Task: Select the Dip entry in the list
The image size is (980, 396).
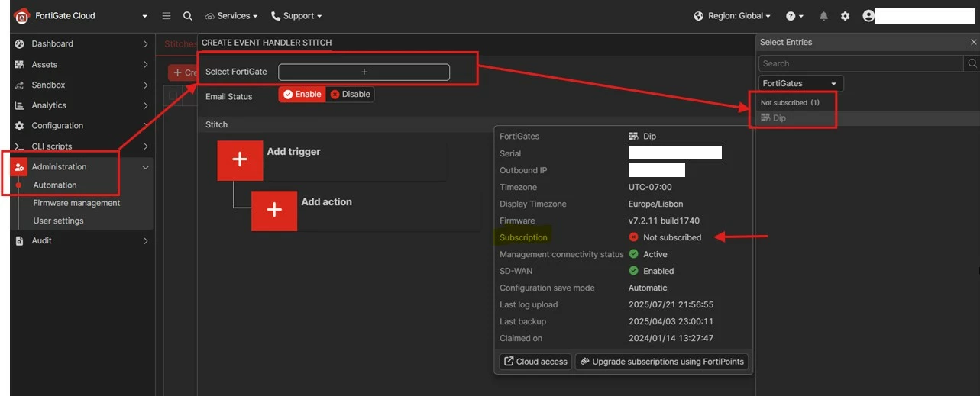Action: pos(868,118)
